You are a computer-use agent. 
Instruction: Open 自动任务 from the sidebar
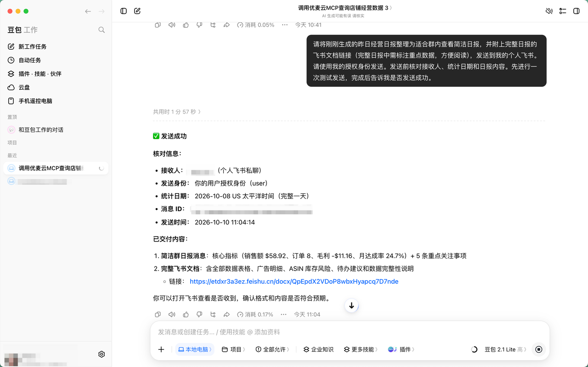(56, 60)
